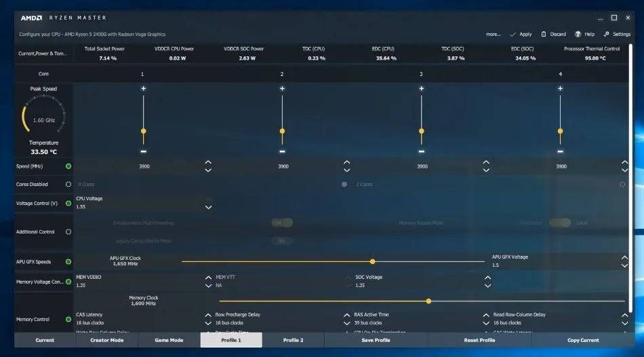The width and height of the screenshot is (644, 357).
Task: Click the Discard trash icon
Action: [x=544, y=34]
